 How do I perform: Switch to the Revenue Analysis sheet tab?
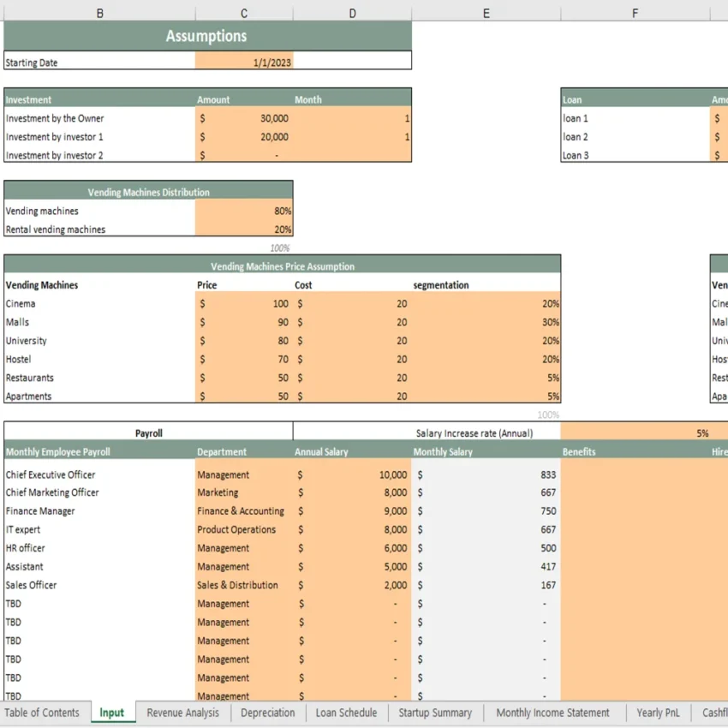pos(182,712)
